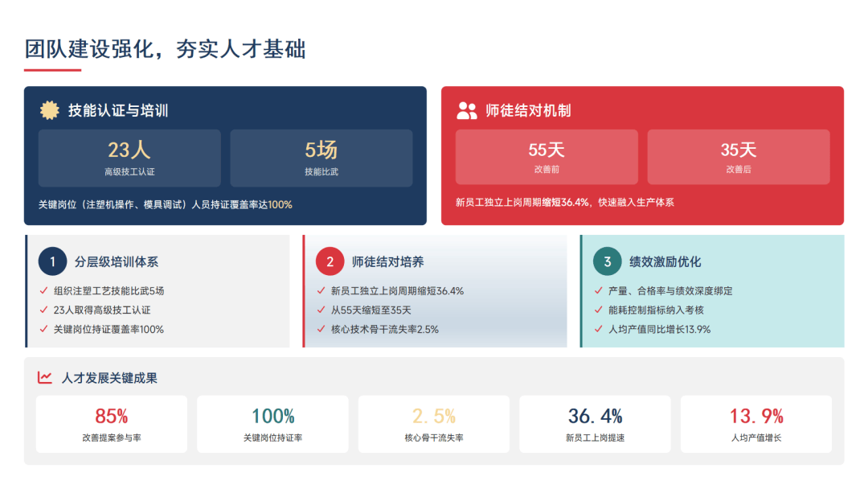Image resolution: width=868 pixels, height=489 pixels.
Task: Click the people icon beside 师徒结对机制
Action: (467, 110)
